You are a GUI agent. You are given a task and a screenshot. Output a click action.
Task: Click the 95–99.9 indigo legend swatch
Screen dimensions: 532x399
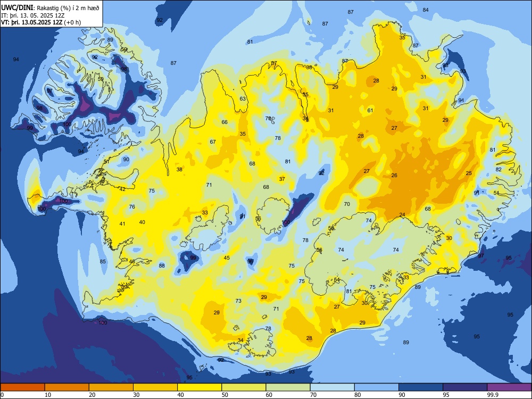(465, 387)
